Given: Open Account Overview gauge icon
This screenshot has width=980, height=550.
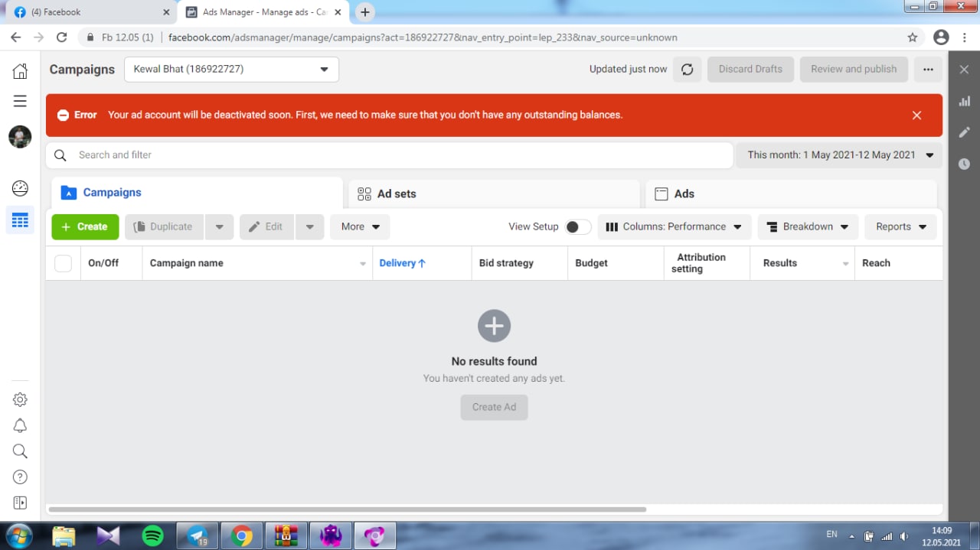Looking at the screenshot, I should (x=20, y=188).
